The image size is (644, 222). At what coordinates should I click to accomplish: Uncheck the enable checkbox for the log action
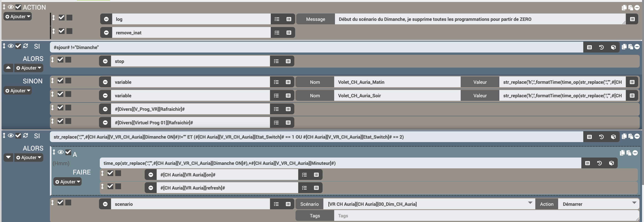point(61,17)
